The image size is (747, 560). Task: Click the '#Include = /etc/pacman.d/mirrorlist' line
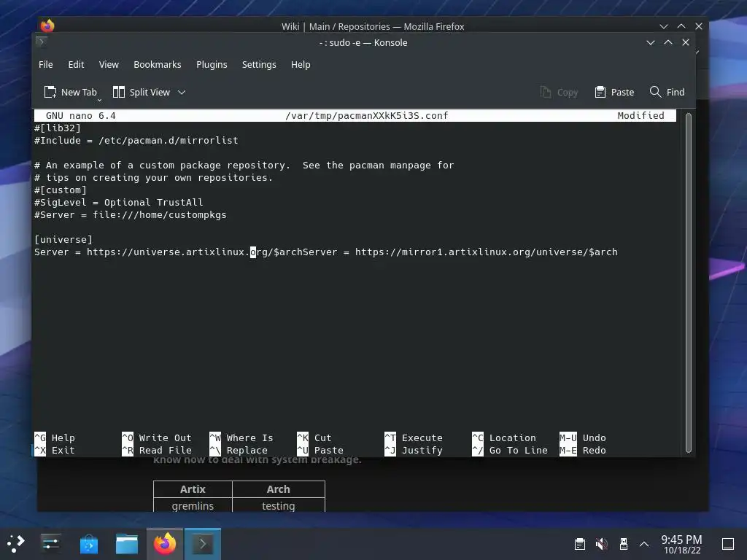[x=136, y=141]
